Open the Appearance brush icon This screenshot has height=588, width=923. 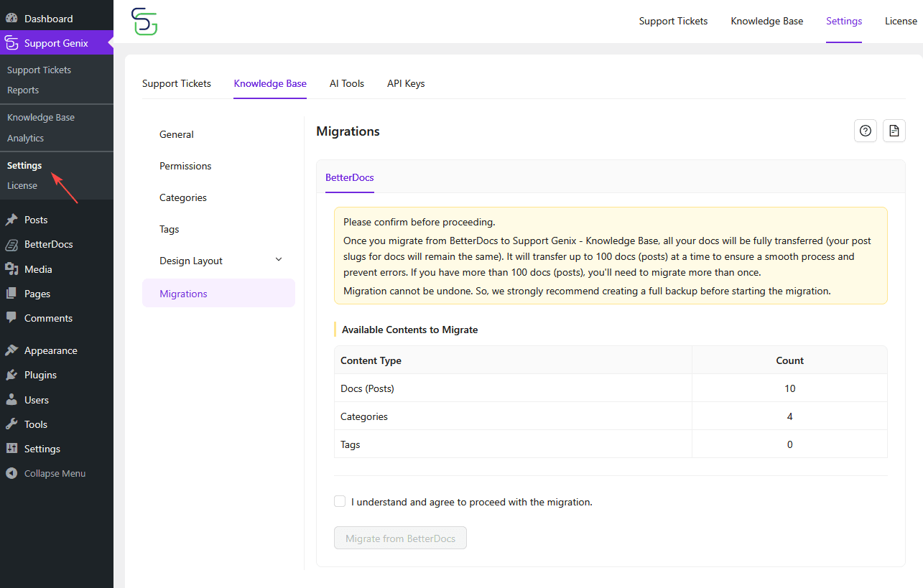[x=12, y=350]
